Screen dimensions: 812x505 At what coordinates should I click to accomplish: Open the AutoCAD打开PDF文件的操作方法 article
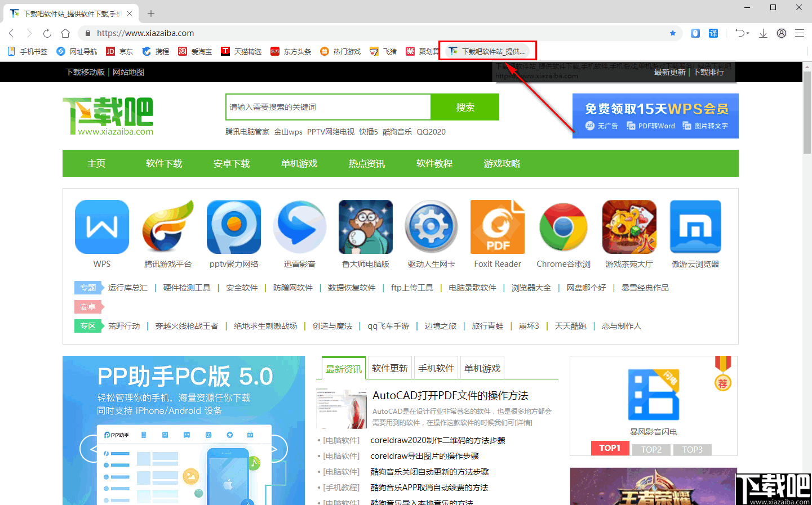(x=450, y=395)
